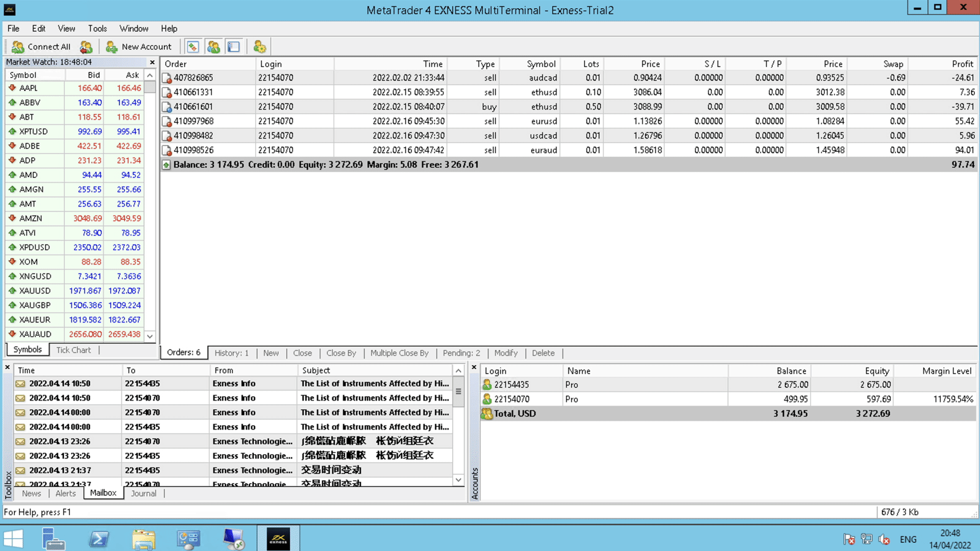
Task: Click order icon for 410998482
Action: click(x=166, y=136)
